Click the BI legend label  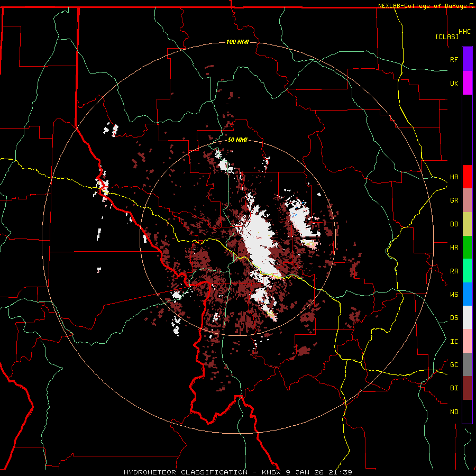coord(454,388)
